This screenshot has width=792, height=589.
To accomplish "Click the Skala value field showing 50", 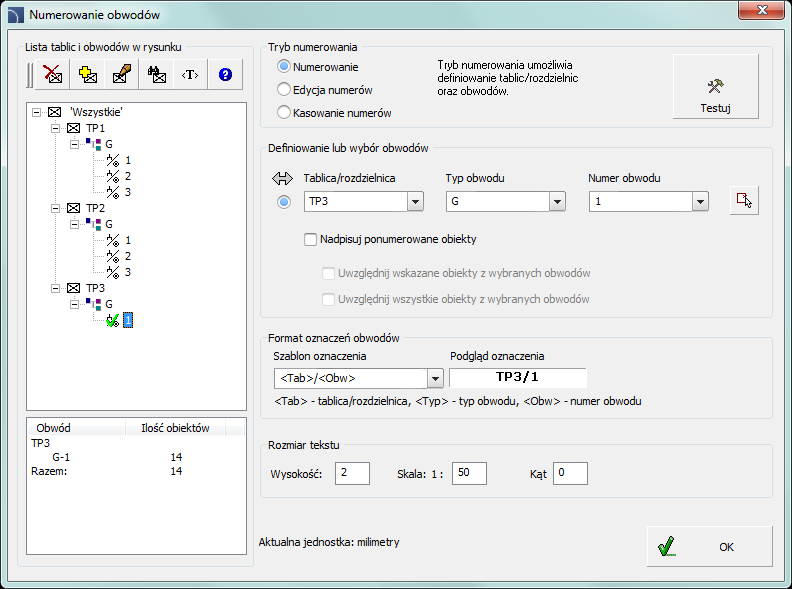I will pos(469,473).
